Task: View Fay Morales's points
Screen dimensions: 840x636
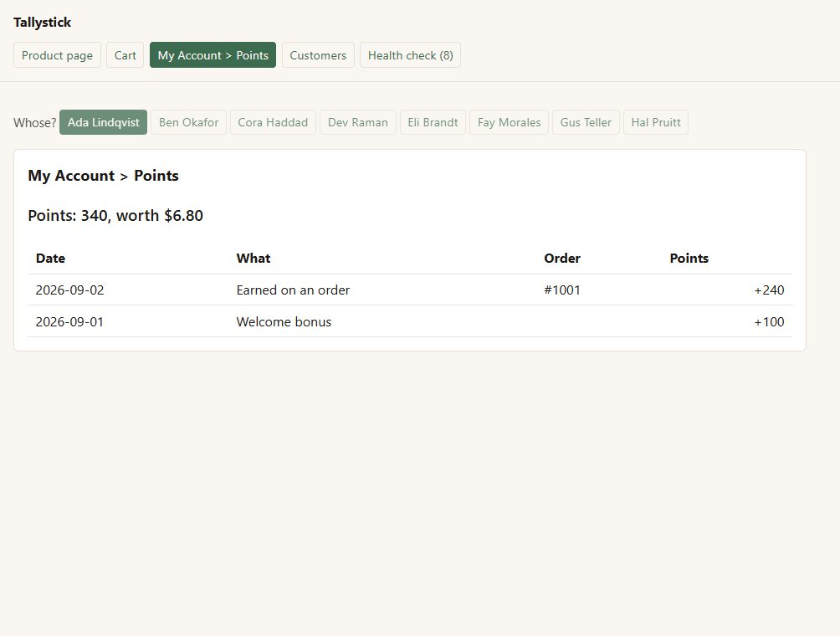Action: [x=509, y=122]
